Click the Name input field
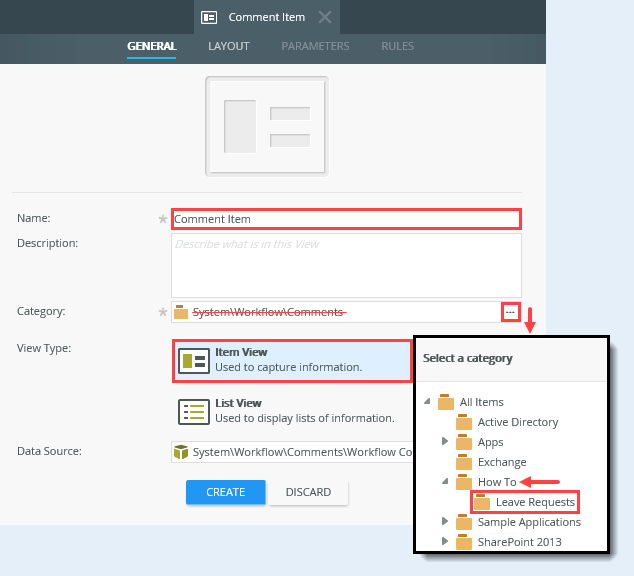The width and height of the screenshot is (634, 576). tap(347, 219)
